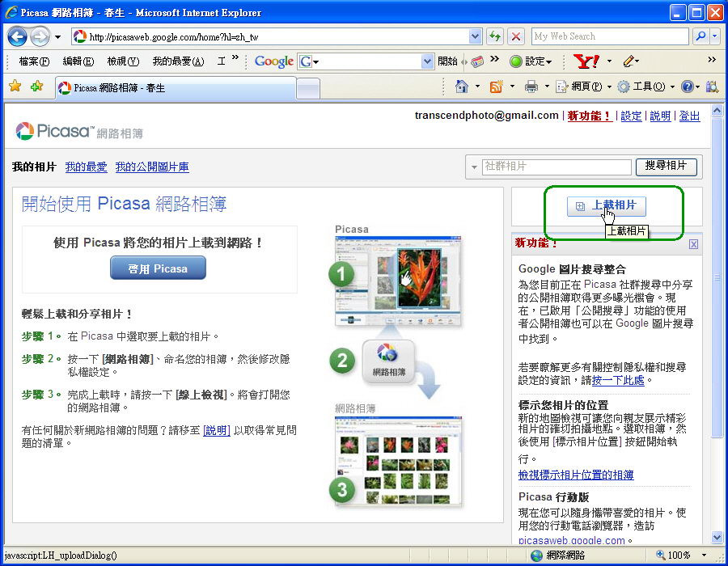Expand the search scope dropdown arrow
The height and width of the screenshot is (566, 728).
tap(474, 167)
